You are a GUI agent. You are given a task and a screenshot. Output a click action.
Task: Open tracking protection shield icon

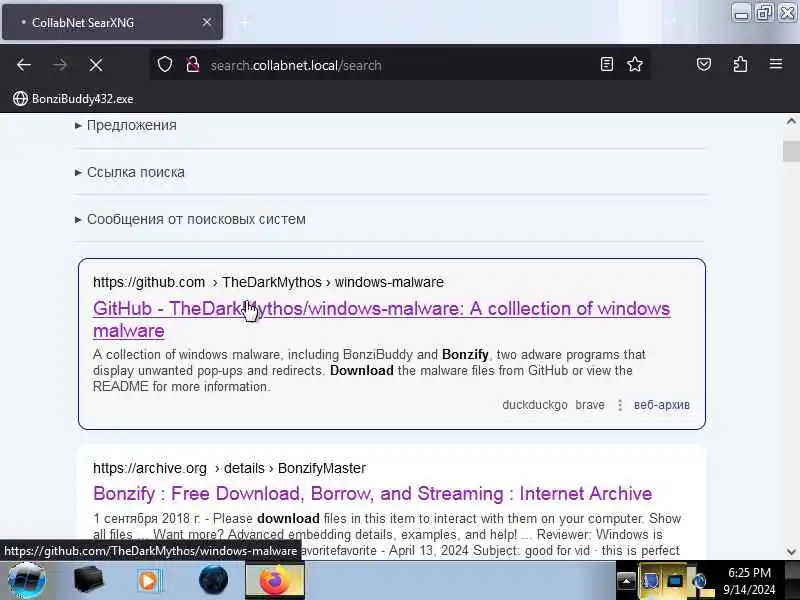pyautogui.click(x=165, y=65)
